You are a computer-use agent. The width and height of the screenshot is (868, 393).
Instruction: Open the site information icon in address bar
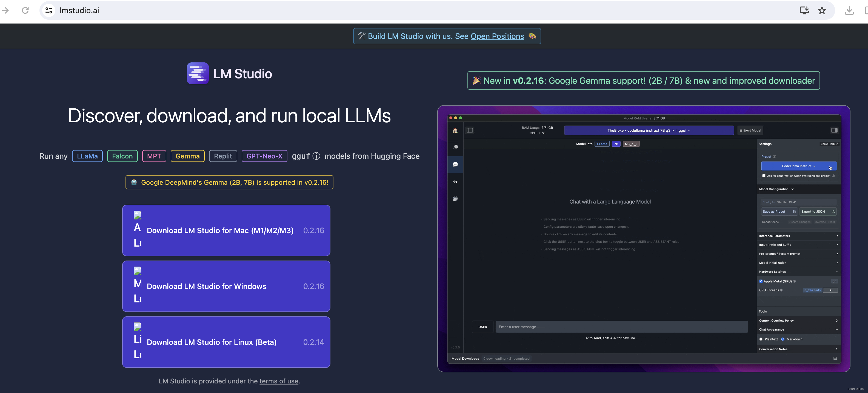(x=49, y=10)
